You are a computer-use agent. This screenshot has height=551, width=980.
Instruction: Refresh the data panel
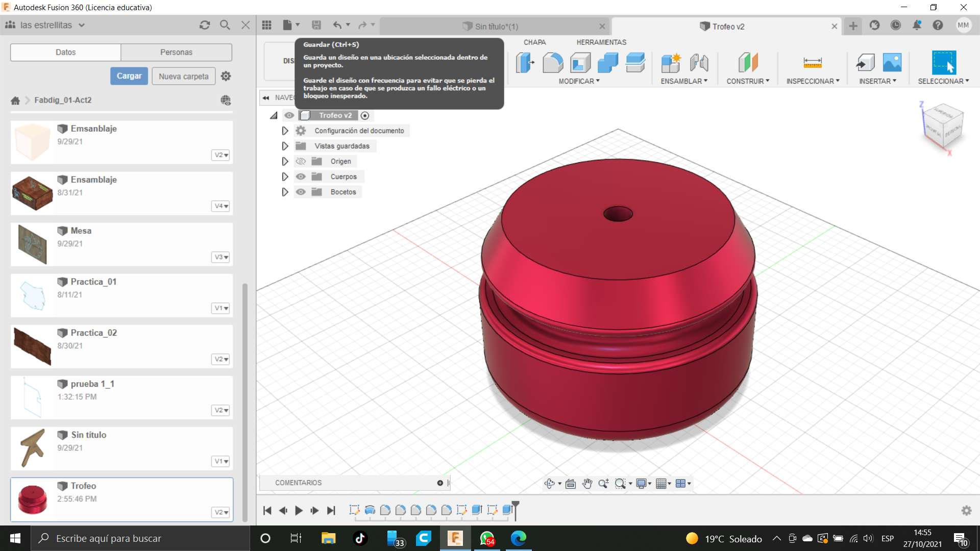pyautogui.click(x=205, y=25)
